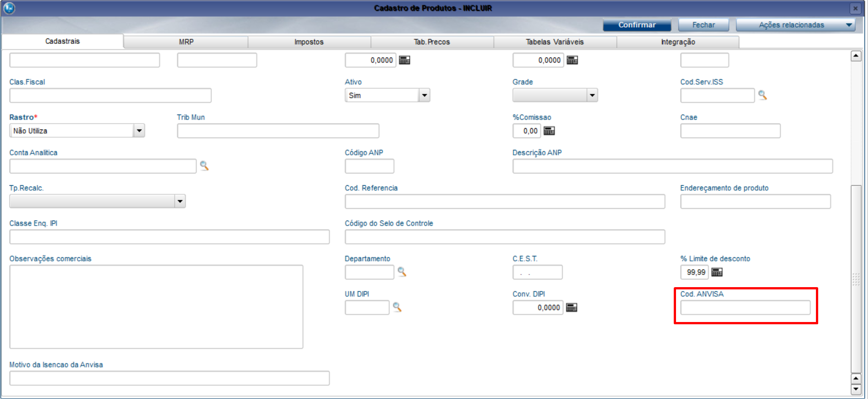Click the Código ANP input field

pyautogui.click(x=369, y=166)
